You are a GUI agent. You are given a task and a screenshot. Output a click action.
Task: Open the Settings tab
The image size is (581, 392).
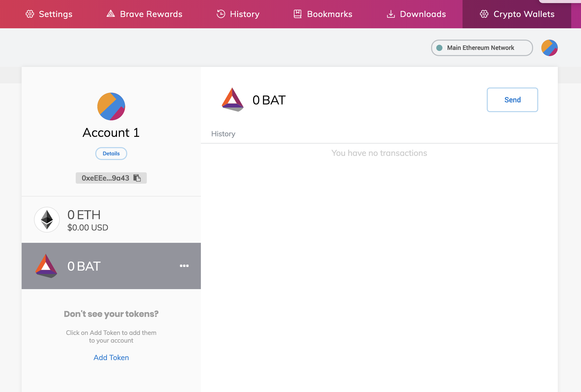coord(49,14)
